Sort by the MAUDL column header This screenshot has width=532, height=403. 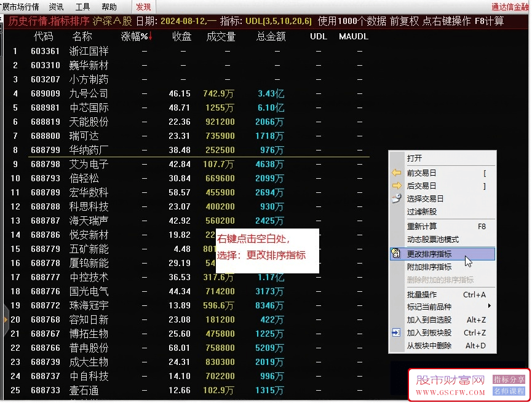[x=354, y=36]
